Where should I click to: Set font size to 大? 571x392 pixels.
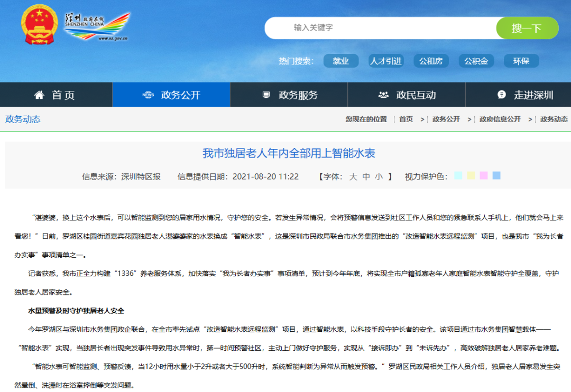coord(353,176)
